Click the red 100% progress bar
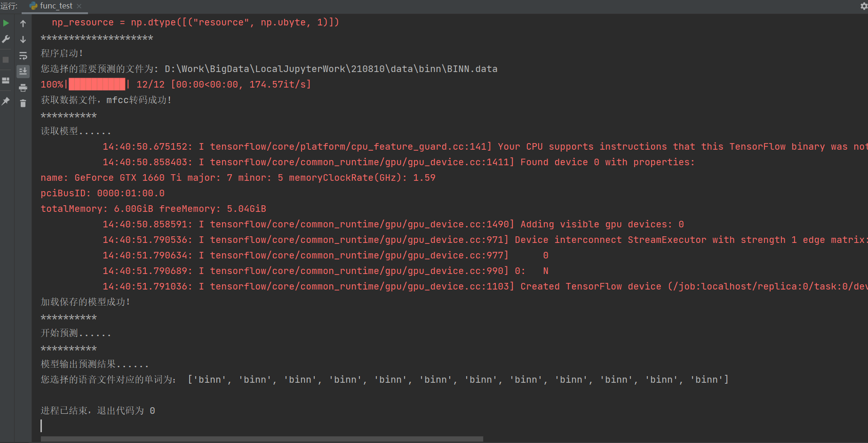Viewport: 868px width, 443px height. click(x=97, y=85)
